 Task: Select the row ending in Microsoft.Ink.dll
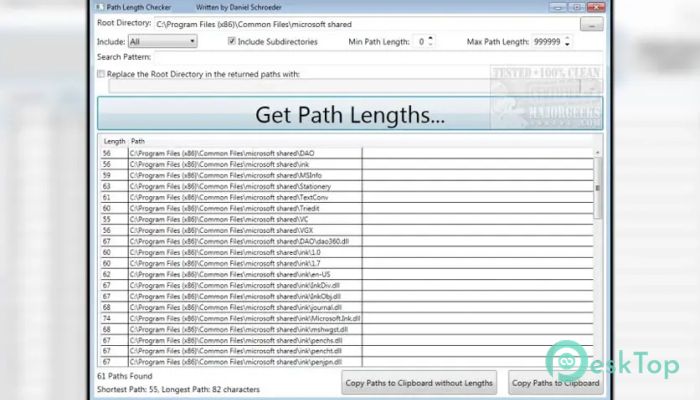click(x=347, y=318)
